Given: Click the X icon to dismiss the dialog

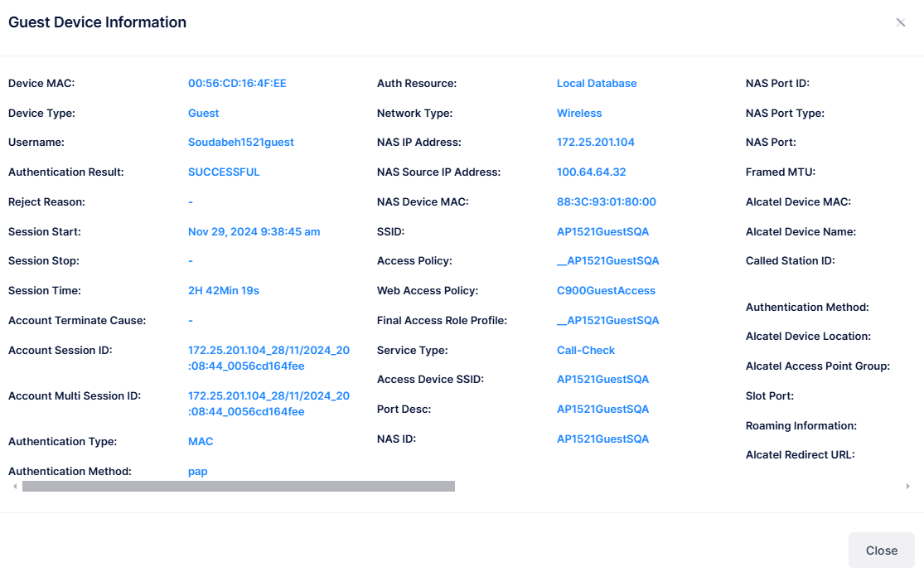Looking at the screenshot, I should click(900, 22).
